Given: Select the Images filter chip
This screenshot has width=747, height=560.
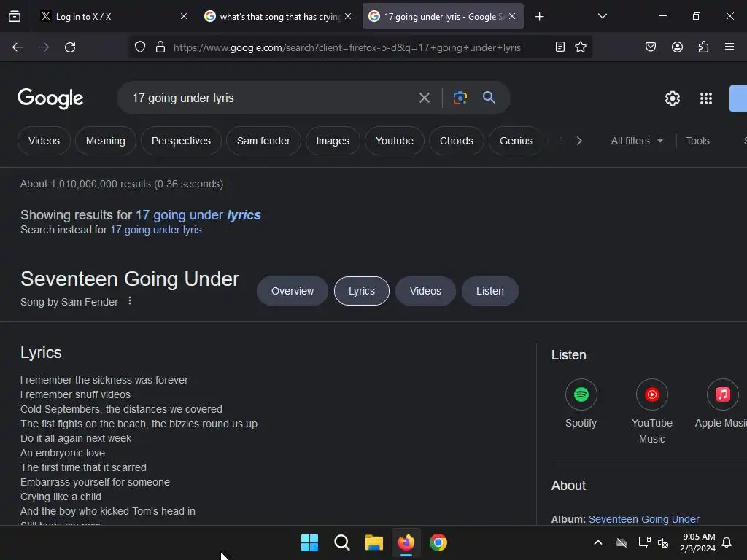Looking at the screenshot, I should (333, 141).
